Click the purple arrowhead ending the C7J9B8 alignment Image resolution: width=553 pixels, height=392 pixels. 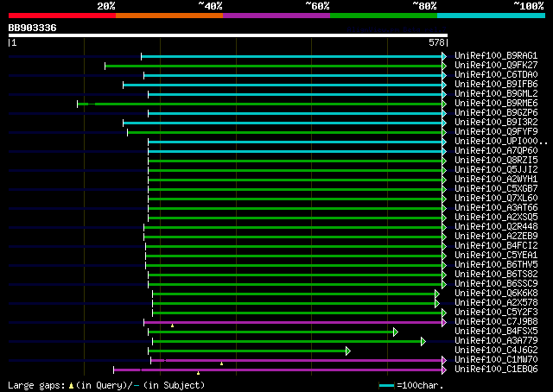[x=444, y=323]
